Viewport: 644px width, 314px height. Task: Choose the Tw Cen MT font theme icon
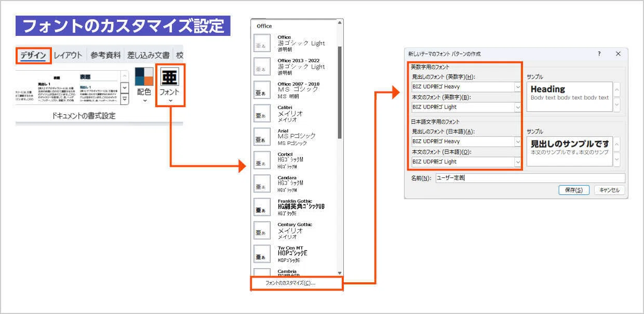[262, 254]
